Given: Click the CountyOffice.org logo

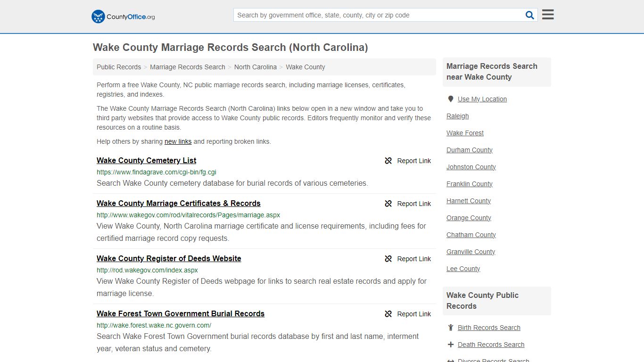Looking at the screenshot, I should pos(123,16).
